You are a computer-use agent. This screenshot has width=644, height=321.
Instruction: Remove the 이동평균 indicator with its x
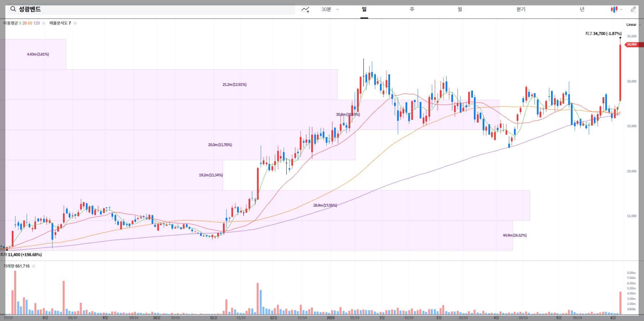(44, 23)
